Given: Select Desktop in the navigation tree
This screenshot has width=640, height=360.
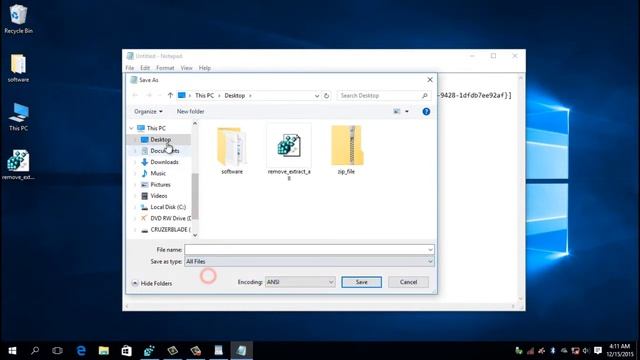Looking at the screenshot, I should coord(160,140).
